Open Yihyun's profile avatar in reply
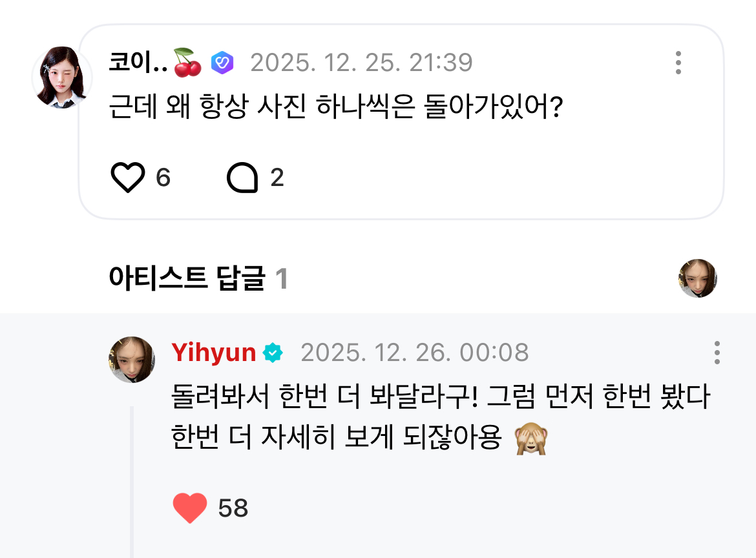The width and height of the screenshot is (756, 558). (132, 360)
